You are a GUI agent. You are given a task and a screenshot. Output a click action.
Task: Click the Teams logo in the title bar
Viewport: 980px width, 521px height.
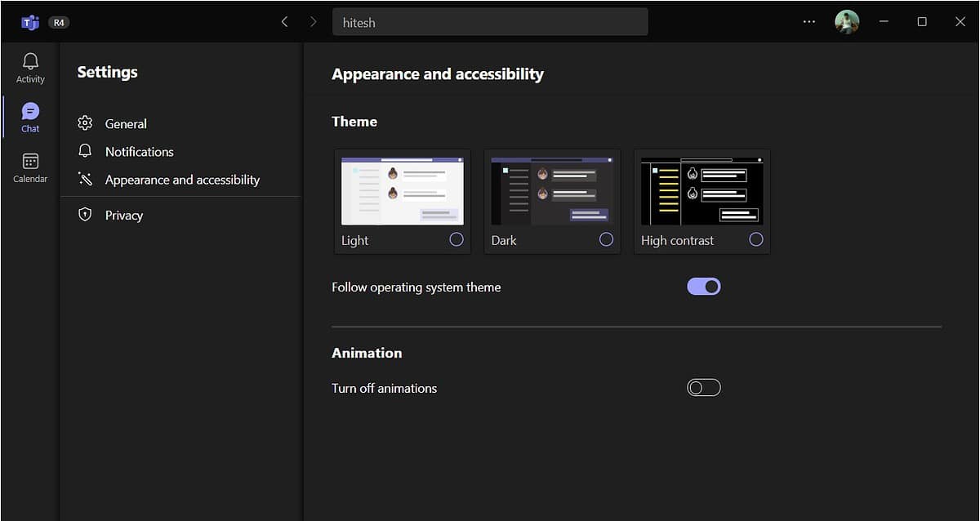(x=29, y=22)
